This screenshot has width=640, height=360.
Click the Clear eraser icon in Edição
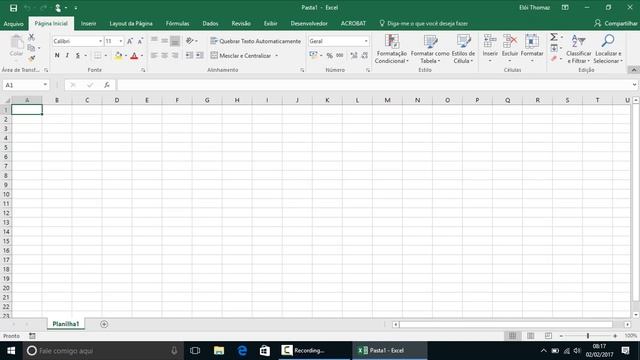pyautogui.click(x=554, y=59)
